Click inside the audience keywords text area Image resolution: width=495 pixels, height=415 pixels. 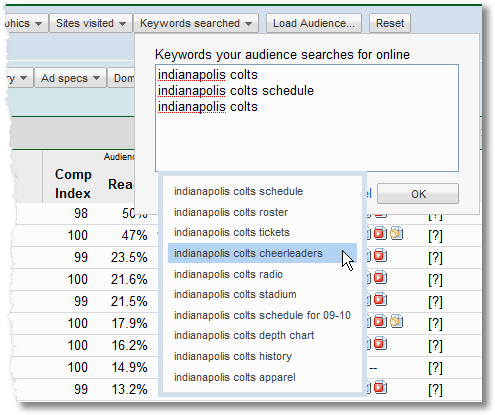[307, 118]
